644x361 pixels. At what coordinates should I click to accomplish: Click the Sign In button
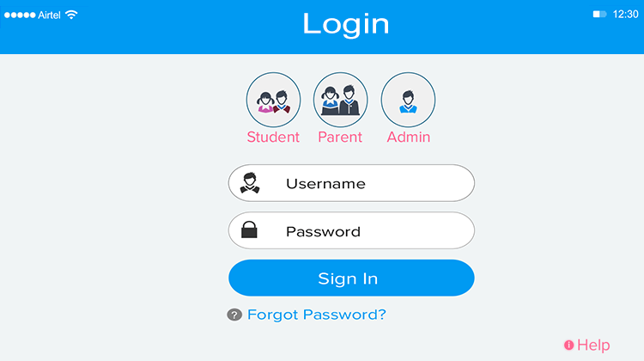(351, 278)
